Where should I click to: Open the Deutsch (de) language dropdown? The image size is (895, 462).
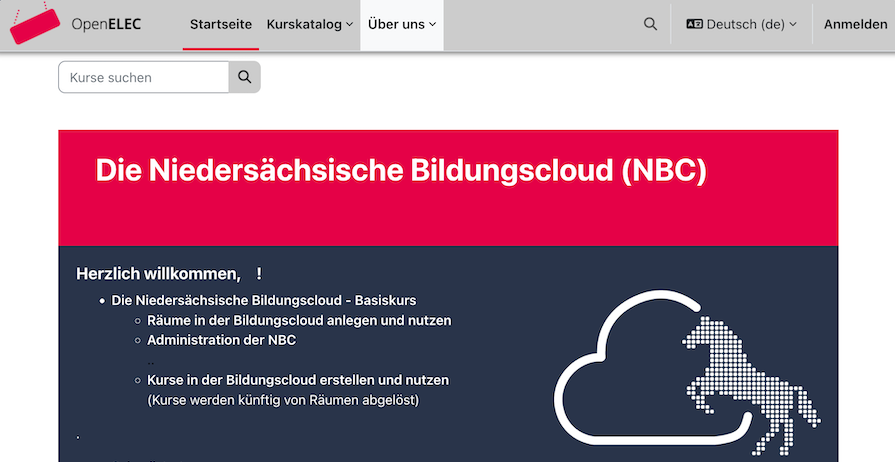click(741, 24)
